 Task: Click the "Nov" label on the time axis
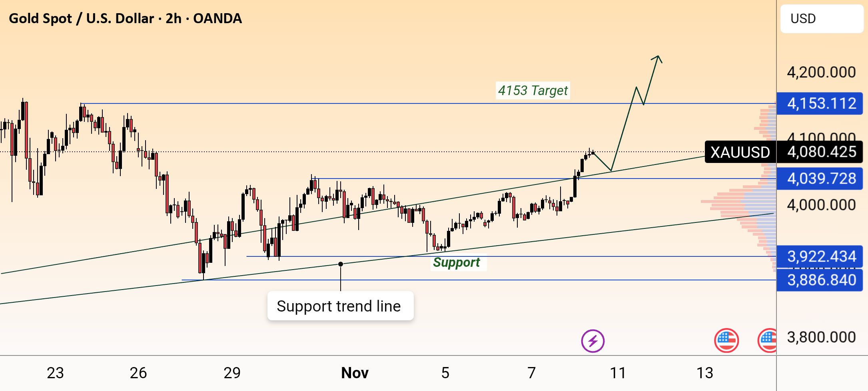click(355, 373)
